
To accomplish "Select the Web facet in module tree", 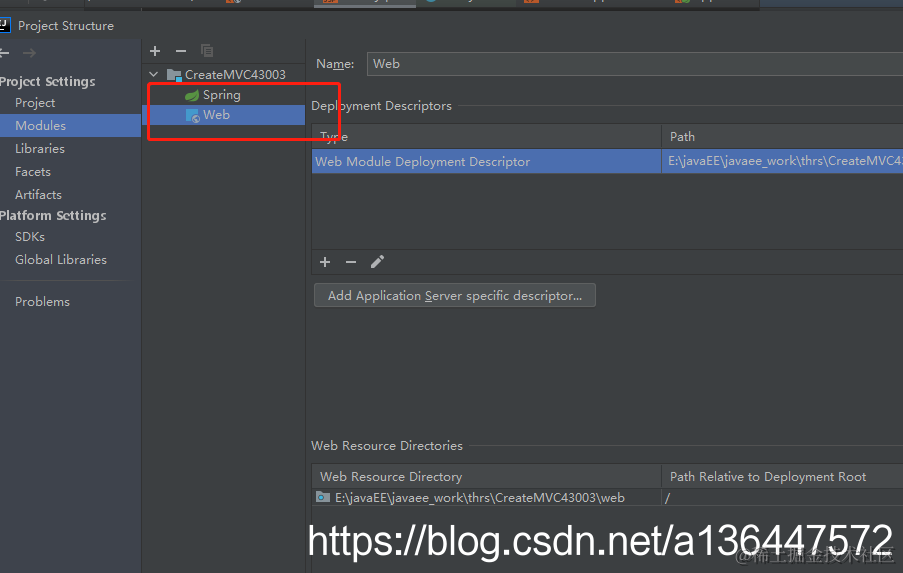I will (223, 115).
